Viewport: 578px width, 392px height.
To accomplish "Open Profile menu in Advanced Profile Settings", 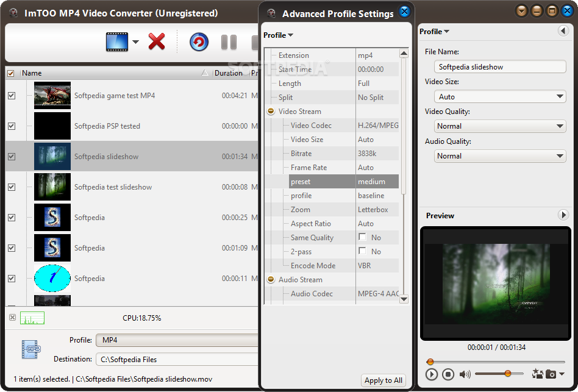I will pyautogui.click(x=278, y=35).
